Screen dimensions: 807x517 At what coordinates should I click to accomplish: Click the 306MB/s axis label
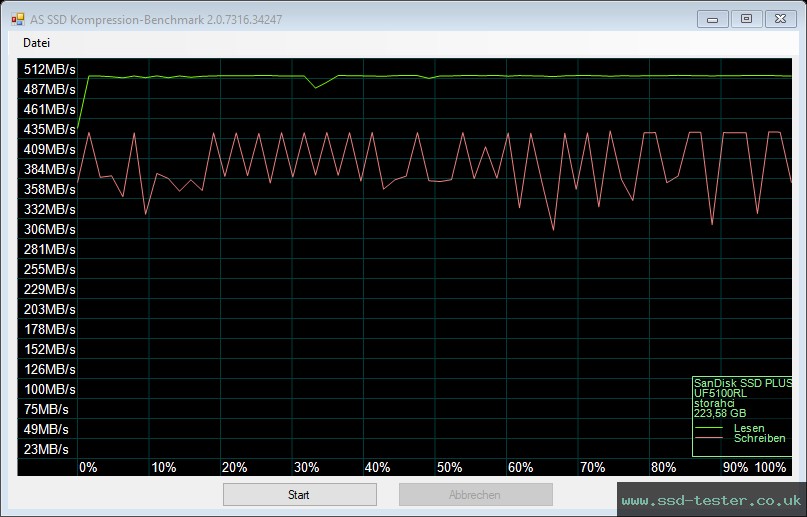pos(50,229)
